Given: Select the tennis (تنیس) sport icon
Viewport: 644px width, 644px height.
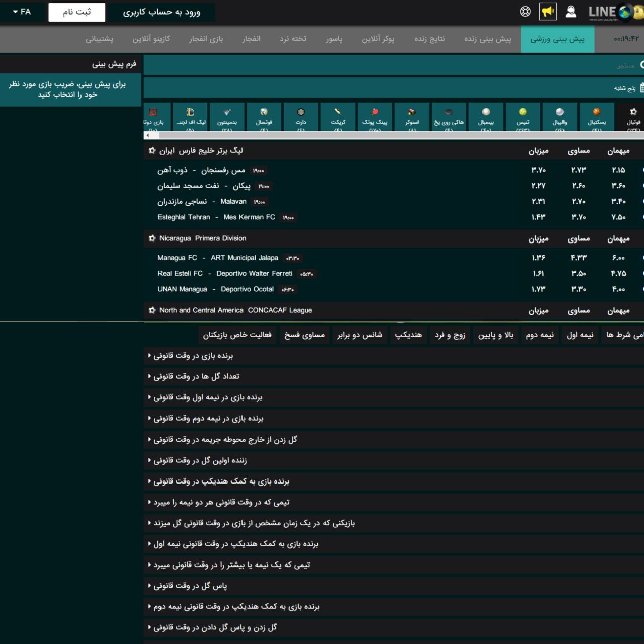Looking at the screenshot, I should click(x=523, y=117).
